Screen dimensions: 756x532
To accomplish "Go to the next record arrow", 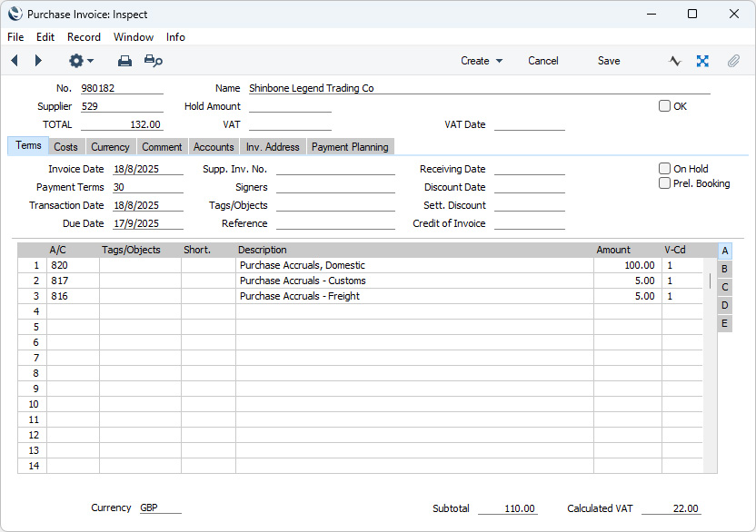I will (x=38, y=61).
